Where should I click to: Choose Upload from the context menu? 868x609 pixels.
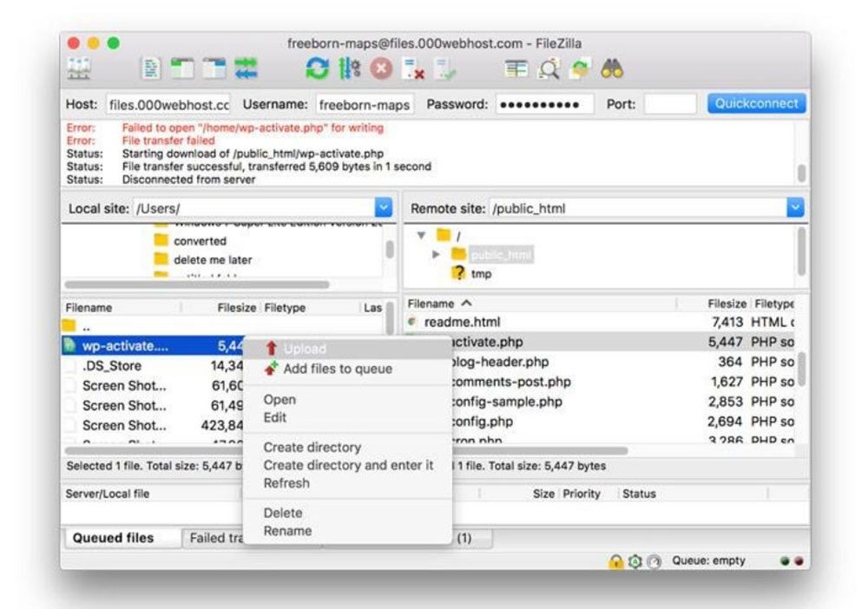(x=305, y=349)
